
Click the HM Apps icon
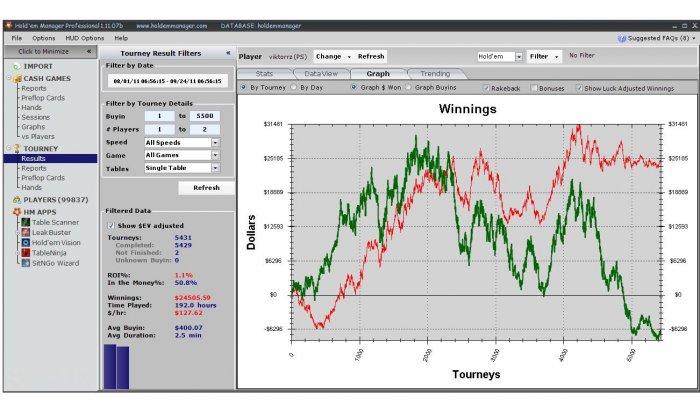[17, 212]
